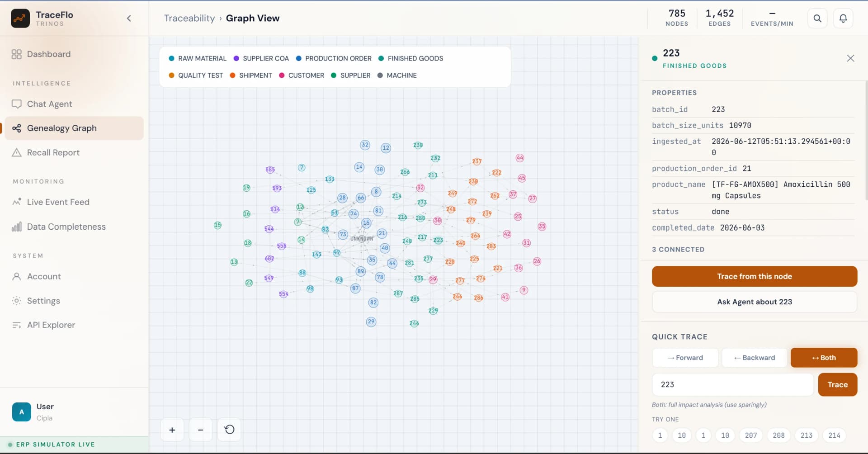The height and width of the screenshot is (454, 868).
Task: Click the 785 Nodes counter
Action: [677, 18]
